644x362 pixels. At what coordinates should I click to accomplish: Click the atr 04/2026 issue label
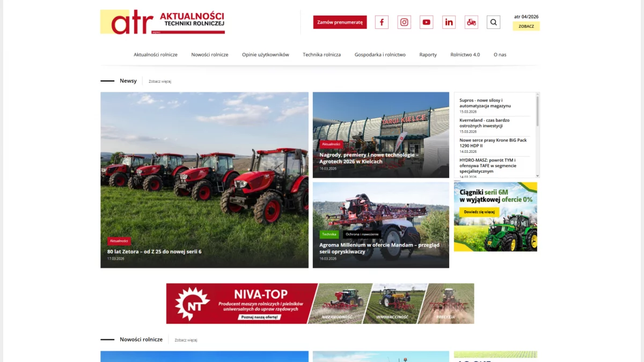click(x=526, y=17)
